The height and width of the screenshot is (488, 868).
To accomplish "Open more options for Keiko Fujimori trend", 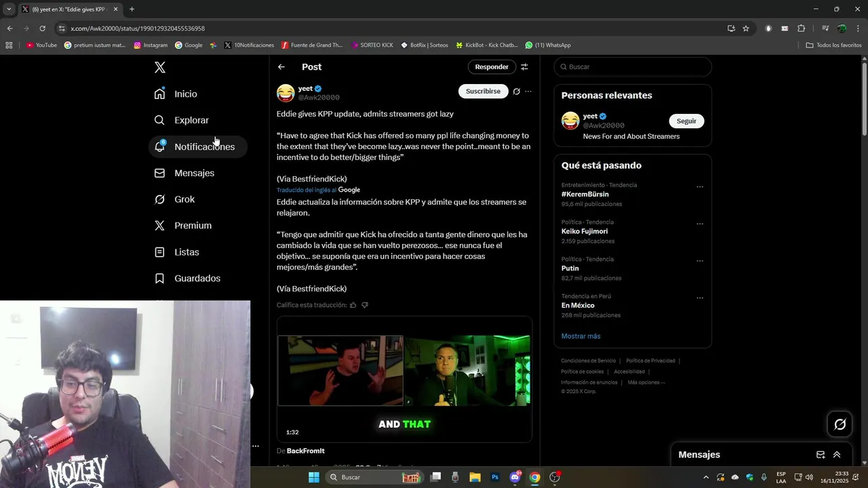I will point(700,224).
